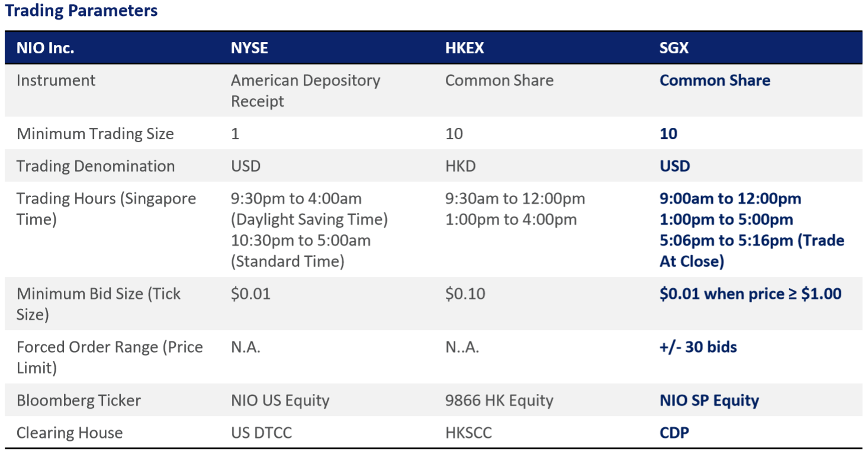Select the NYSE Daylight Saving Time hours
This screenshot has height=452, width=868.
[x=308, y=209]
